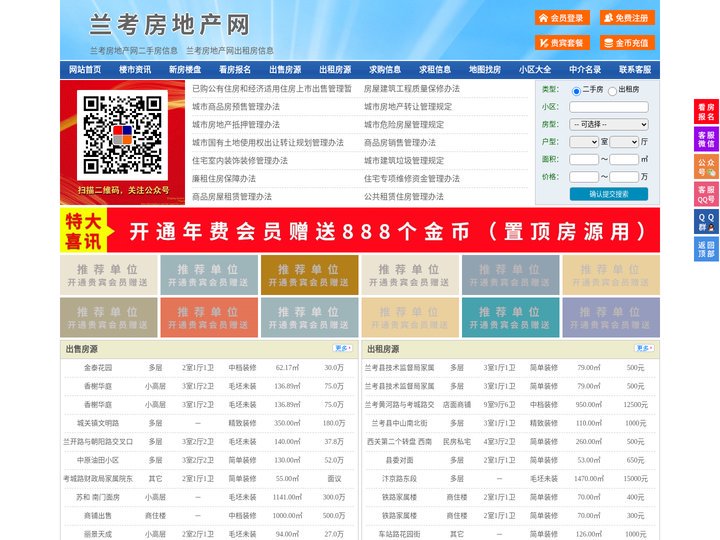The width and height of the screenshot is (720, 540).
Task: Open the 城市房地产转让管理规定 link
Action: click(x=408, y=107)
